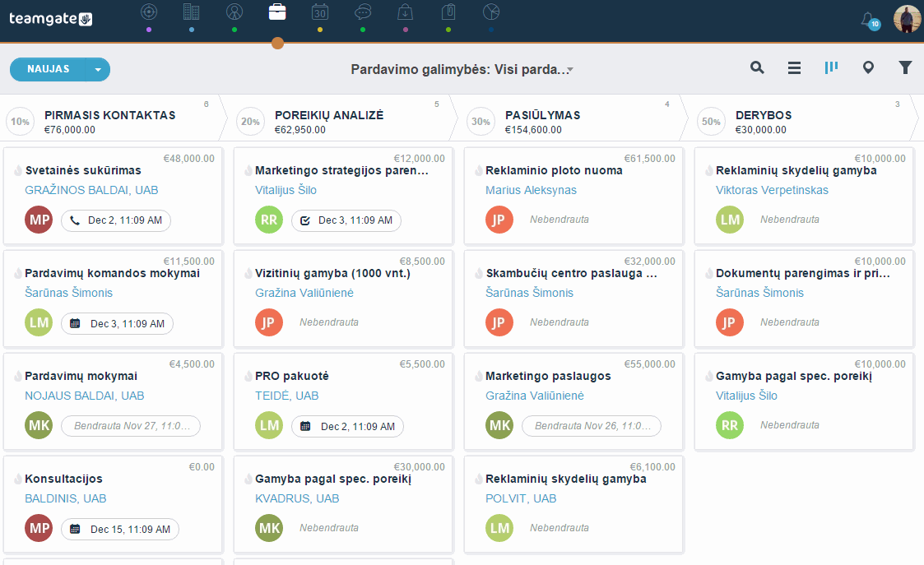Click the Dec 15, 11:09 AM activity pill

pos(120,529)
